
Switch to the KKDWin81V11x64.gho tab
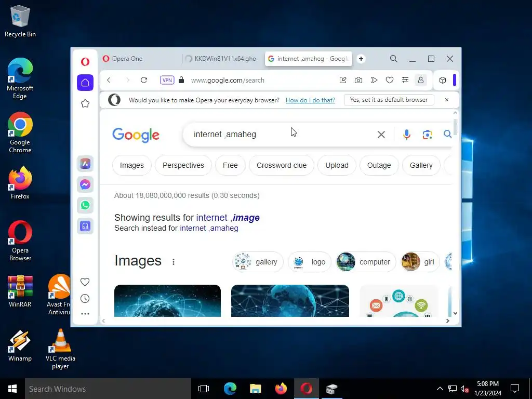click(222, 59)
